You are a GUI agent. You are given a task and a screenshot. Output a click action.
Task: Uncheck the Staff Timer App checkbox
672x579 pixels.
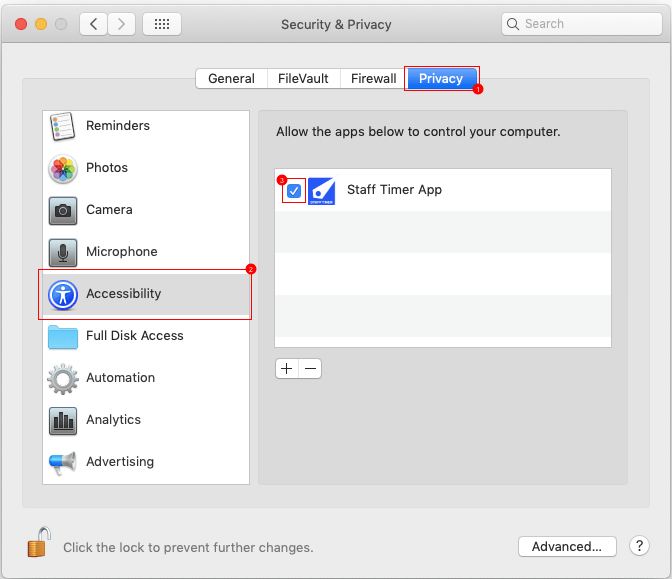(x=294, y=191)
